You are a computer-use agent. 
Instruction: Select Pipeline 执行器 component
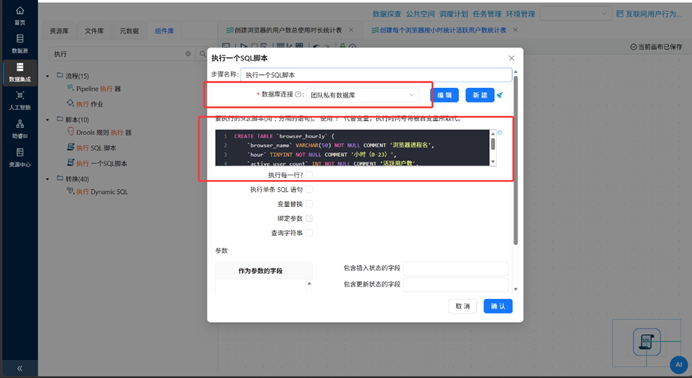(x=94, y=89)
